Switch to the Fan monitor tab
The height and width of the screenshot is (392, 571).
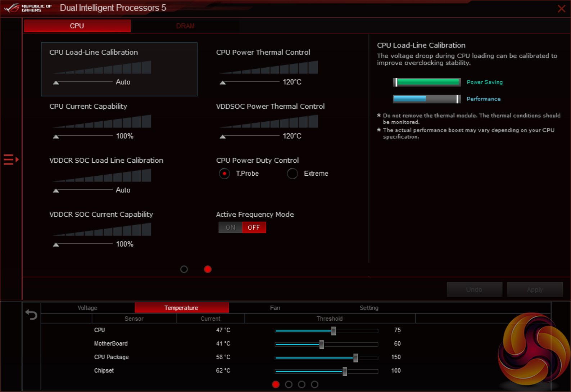pyautogui.click(x=275, y=308)
